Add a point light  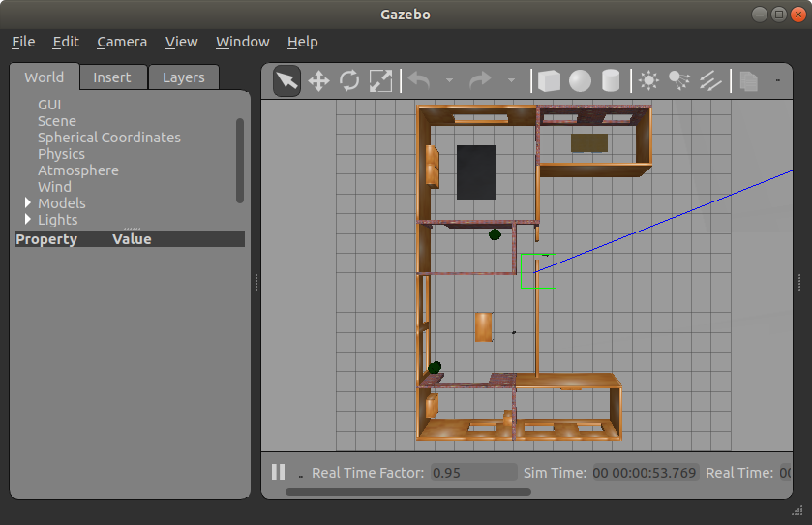[x=648, y=80]
